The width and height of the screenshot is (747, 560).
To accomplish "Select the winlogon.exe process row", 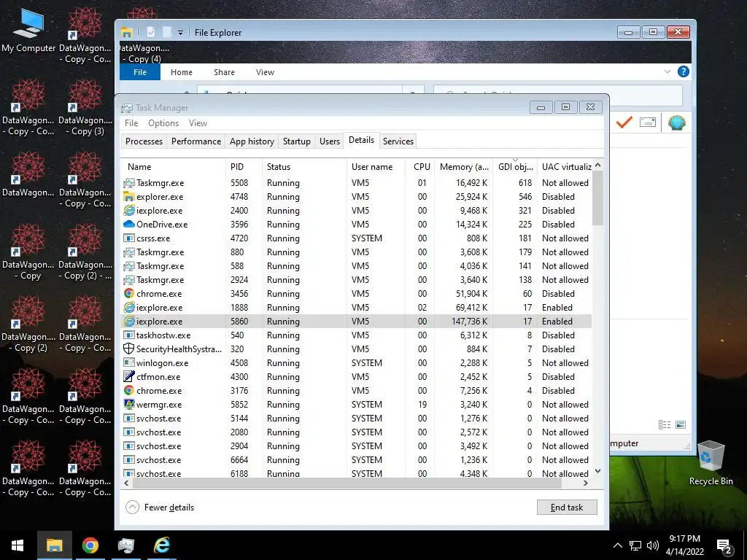I will pyautogui.click(x=356, y=363).
